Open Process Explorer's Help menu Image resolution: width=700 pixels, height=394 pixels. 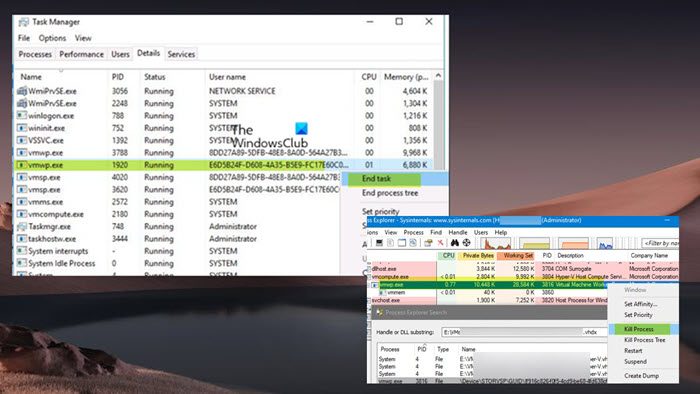(x=501, y=232)
